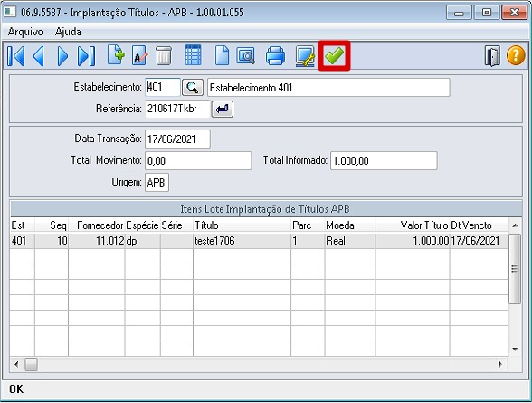Click the Dt Vencto column header
The image size is (532, 403).
tap(479, 225)
